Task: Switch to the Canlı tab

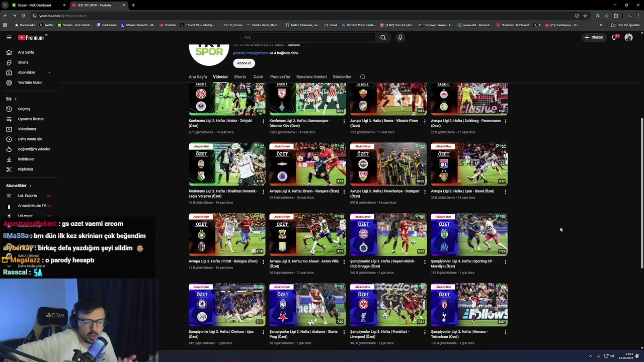Action: point(258,77)
